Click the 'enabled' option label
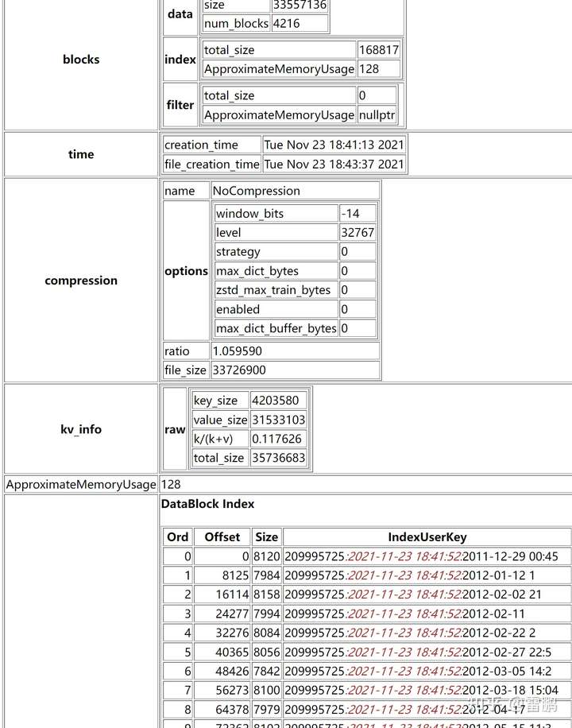Image resolution: width=572 pixels, height=728 pixels. point(238,309)
